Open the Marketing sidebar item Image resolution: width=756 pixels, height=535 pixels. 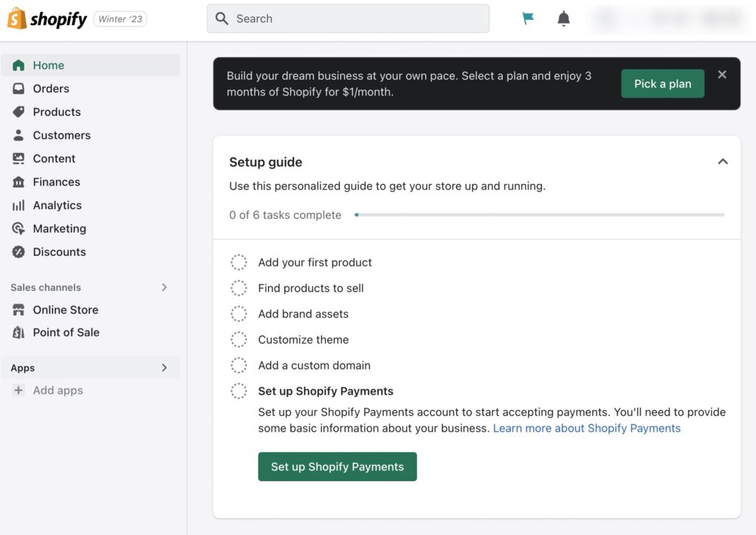(59, 229)
